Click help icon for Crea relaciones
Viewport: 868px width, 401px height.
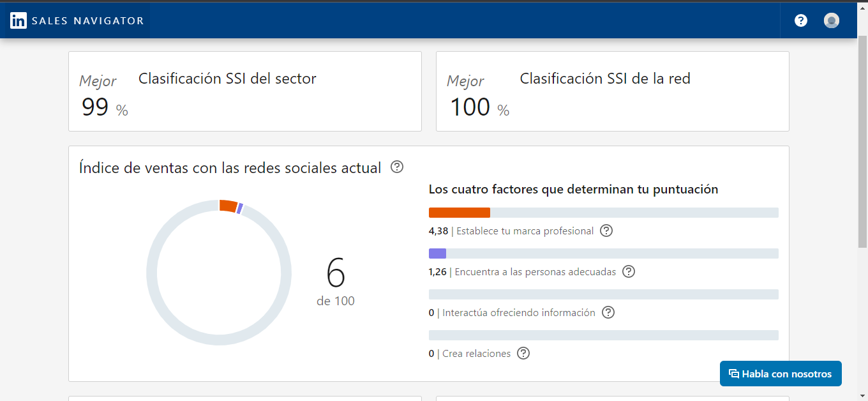[x=523, y=353]
